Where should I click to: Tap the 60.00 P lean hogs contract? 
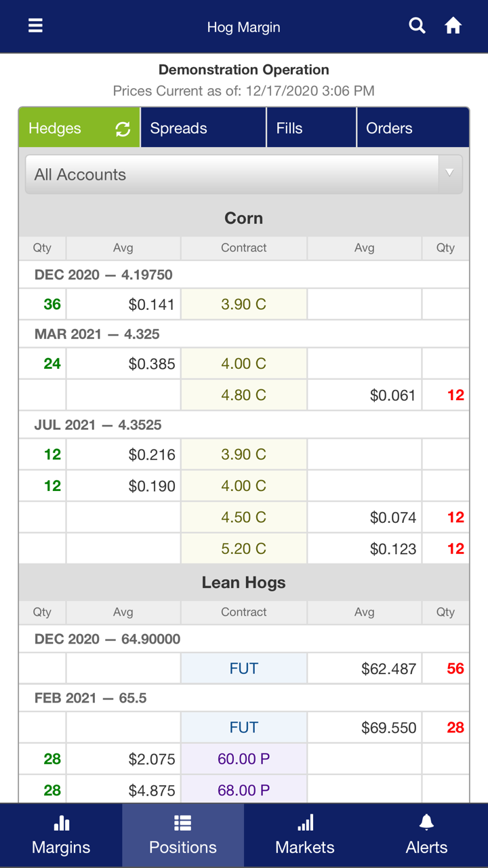point(243,759)
